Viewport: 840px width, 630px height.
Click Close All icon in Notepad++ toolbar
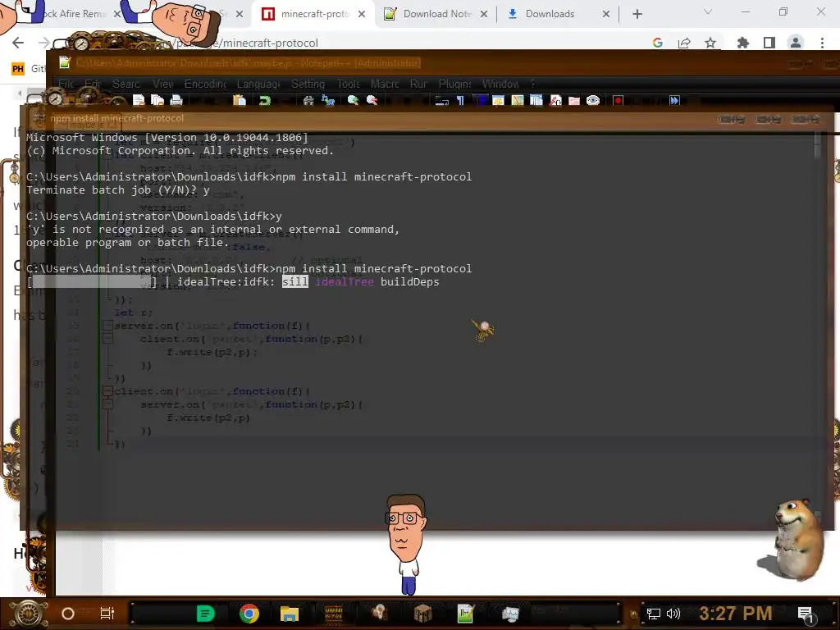[157, 100]
